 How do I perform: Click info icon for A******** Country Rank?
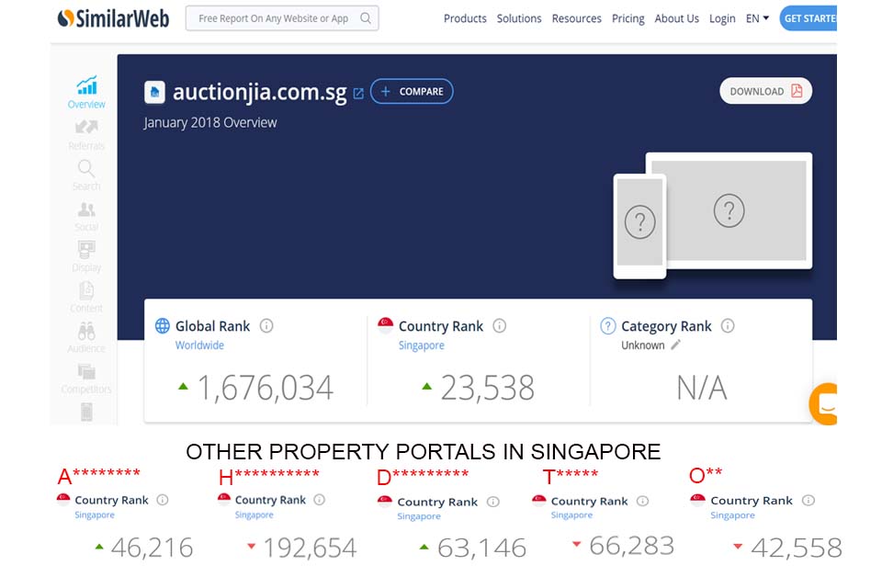click(163, 500)
